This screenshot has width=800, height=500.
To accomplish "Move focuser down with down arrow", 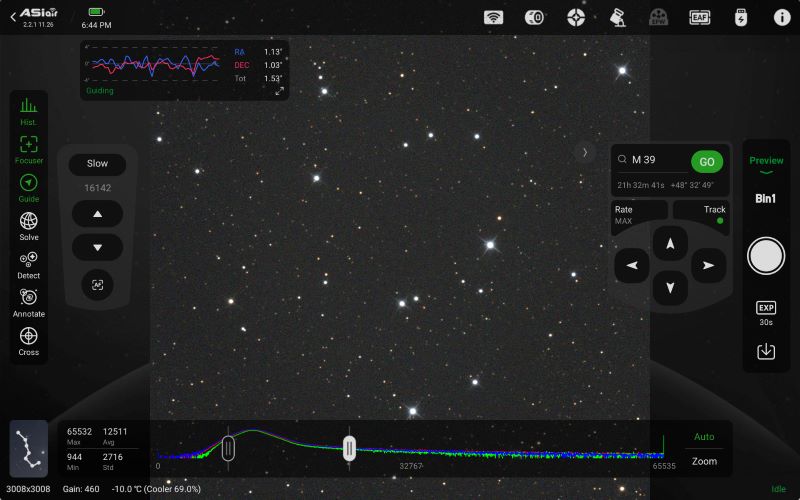I will [x=97, y=247].
